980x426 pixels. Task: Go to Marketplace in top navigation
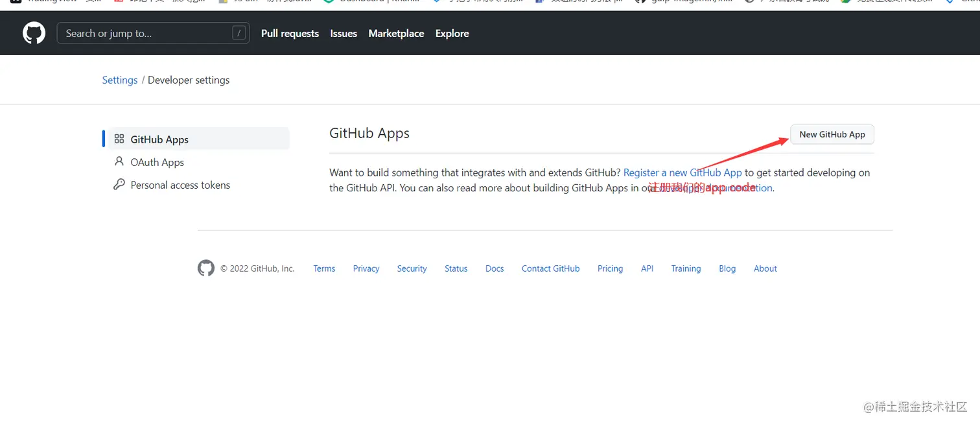[x=396, y=34]
